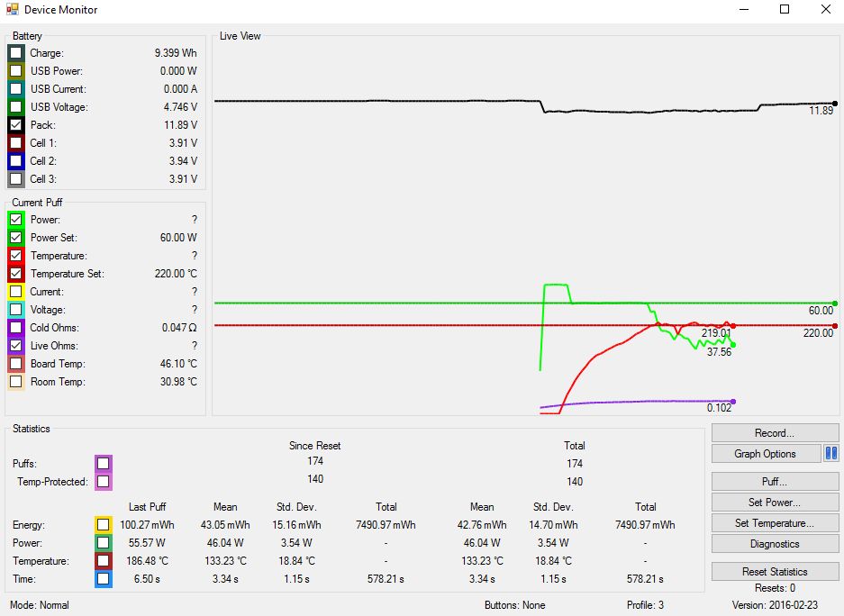The image size is (844, 616).
Task: Toggle the Live Ohms checkbox
Action: pyautogui.click(x=16, y=346)
